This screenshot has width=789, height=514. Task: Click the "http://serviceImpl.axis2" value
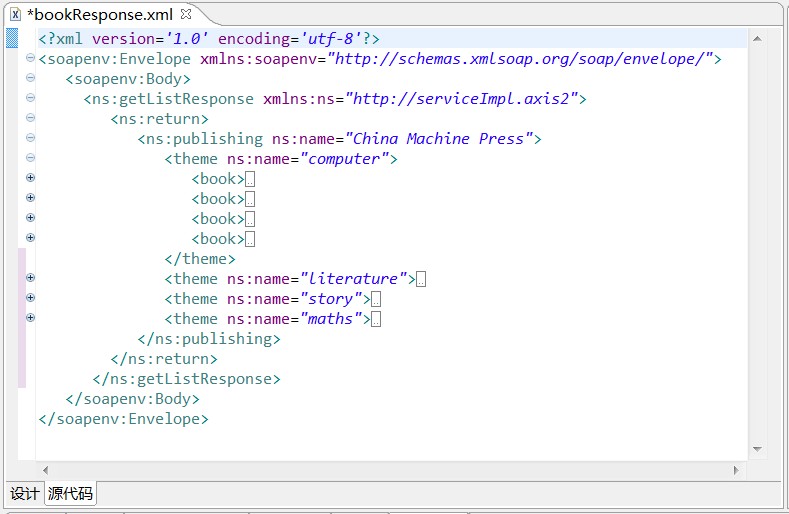pos(461,99)
